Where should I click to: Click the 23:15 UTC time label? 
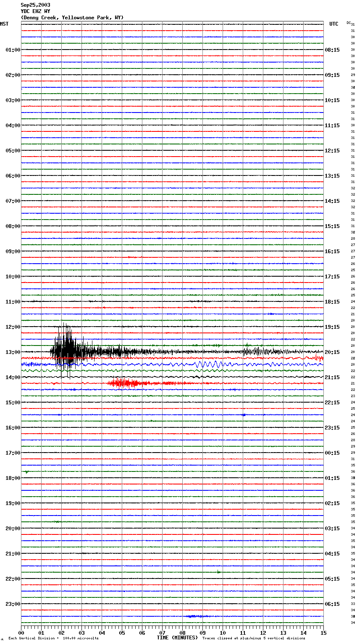click(x=332, y=428)
